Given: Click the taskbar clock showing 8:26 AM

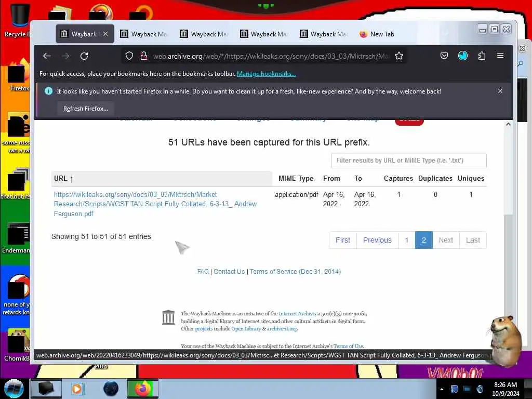Looking at the screenshot, I should pyautogui.click(x=506, y=389).
